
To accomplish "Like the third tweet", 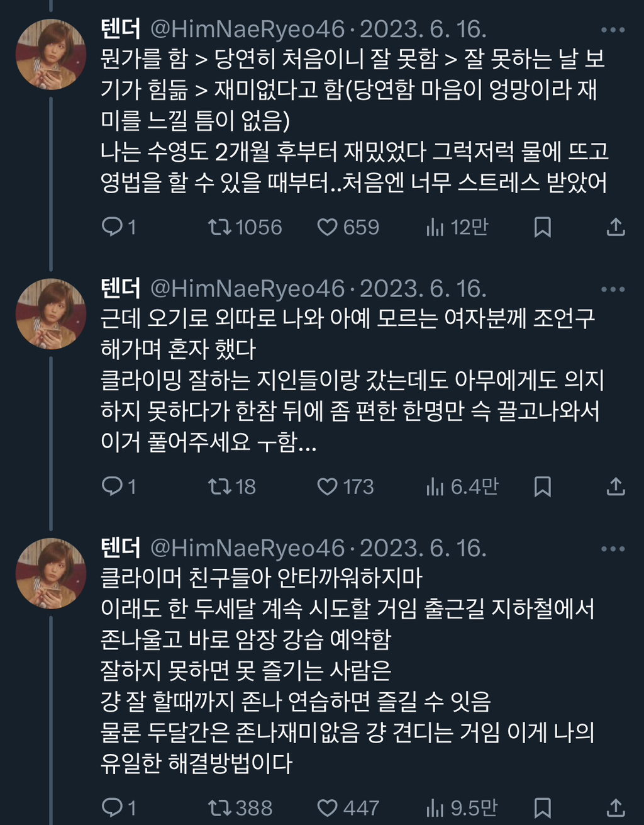I will [x=327, y=806].
